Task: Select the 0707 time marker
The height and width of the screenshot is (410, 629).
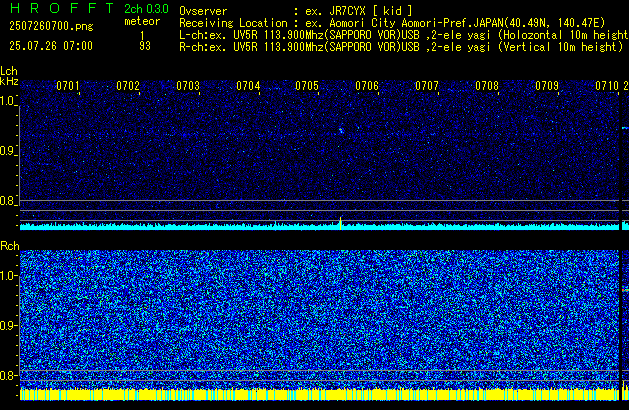Action: point(427,86)
